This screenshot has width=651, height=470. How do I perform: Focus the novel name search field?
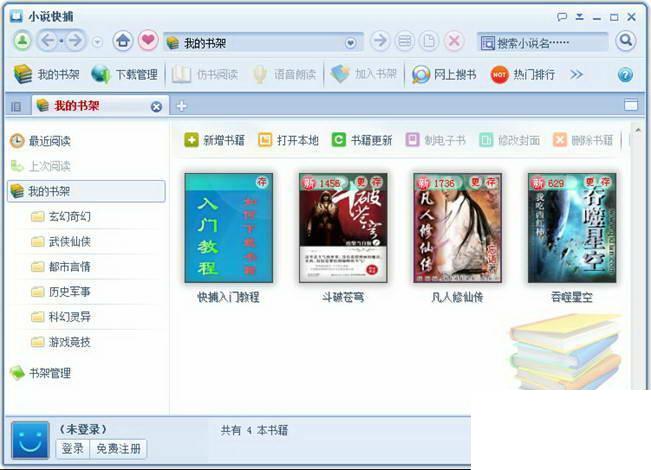pyautogui.click(x=542, y=42)
